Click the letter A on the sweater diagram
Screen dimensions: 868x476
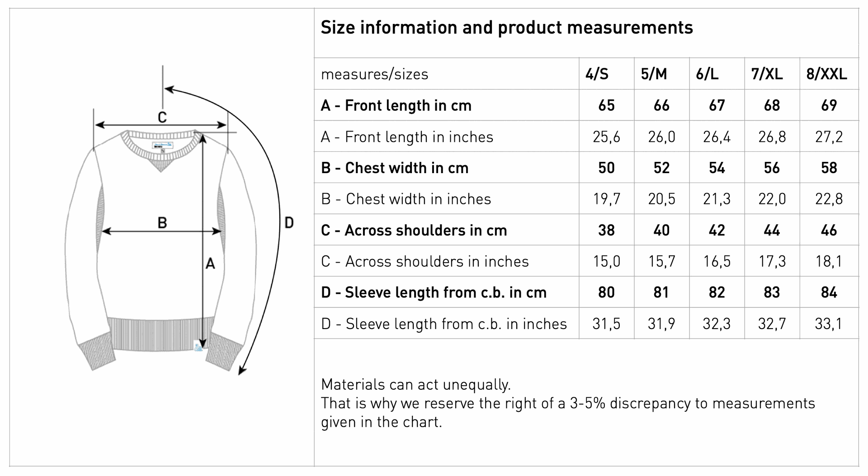click(x=210, y=264)
